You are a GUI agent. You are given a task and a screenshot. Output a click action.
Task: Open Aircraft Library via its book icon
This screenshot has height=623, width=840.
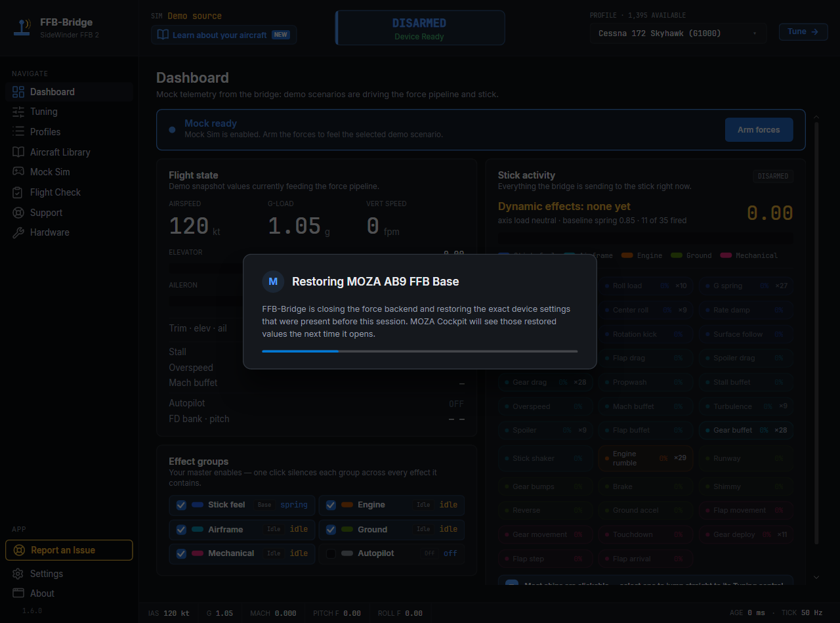pos(18,152)
